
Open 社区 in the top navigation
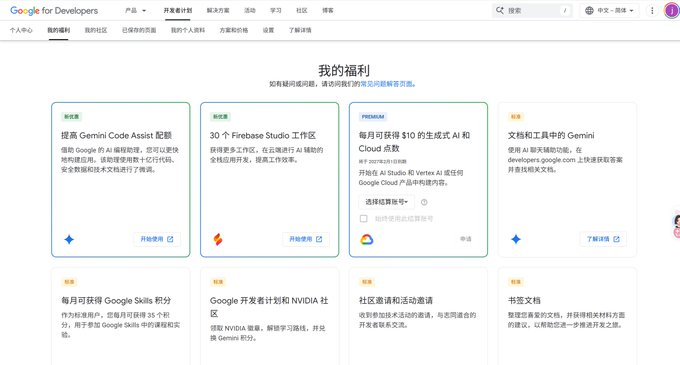tap(302, 10)
